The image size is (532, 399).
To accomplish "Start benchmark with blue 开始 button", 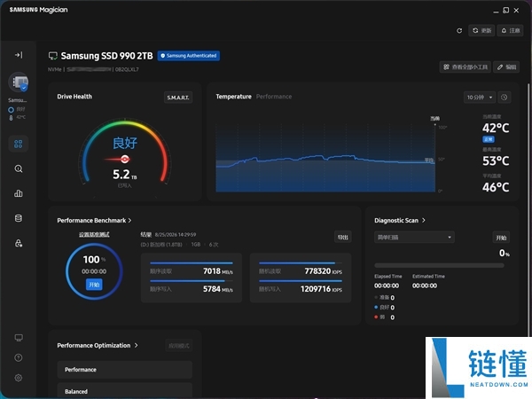I will tap(94, 285).
